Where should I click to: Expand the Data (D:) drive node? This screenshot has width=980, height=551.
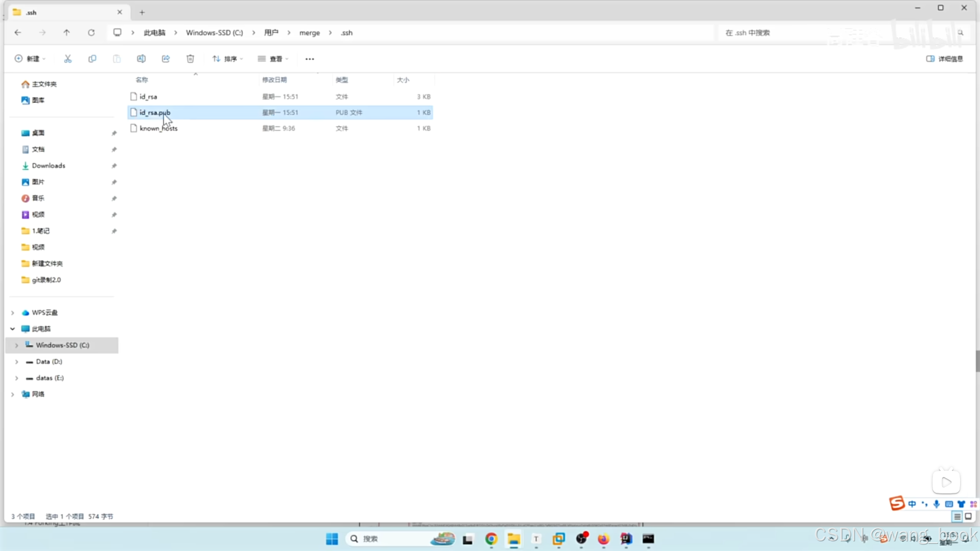17,362
